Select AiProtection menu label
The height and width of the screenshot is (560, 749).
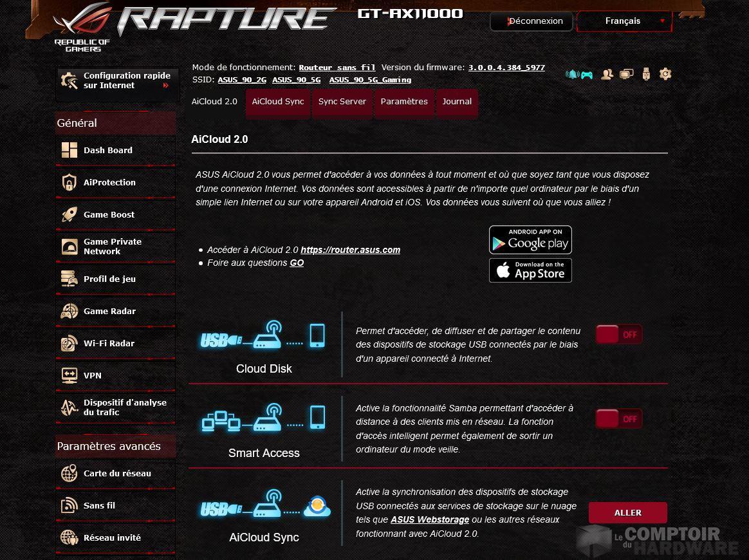click(109, 183)
